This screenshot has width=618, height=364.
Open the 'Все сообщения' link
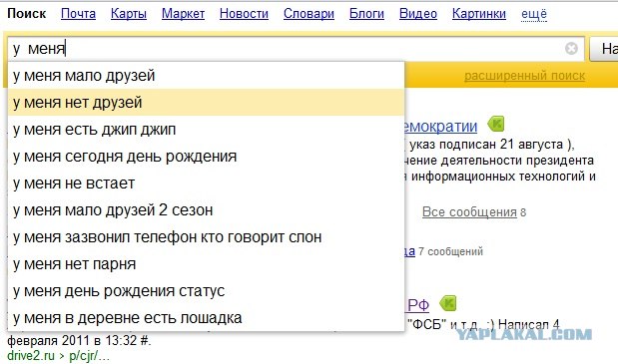469,212
